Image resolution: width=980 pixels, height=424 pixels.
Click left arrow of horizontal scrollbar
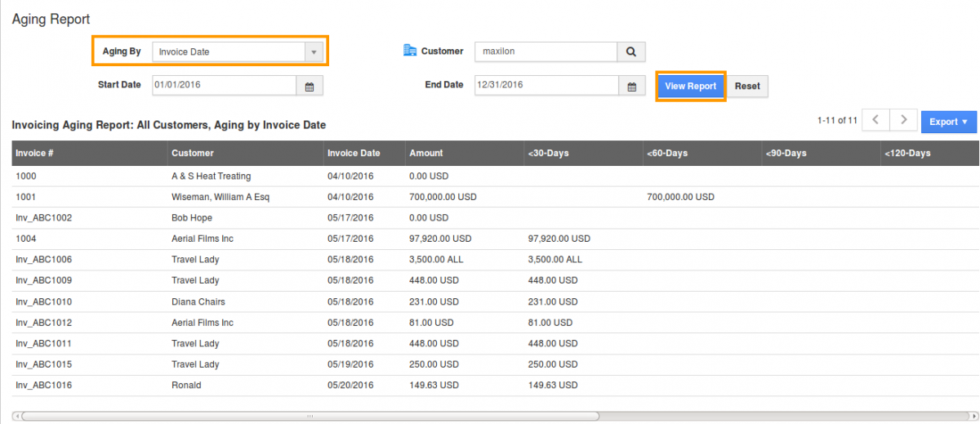tap(17, 416)
